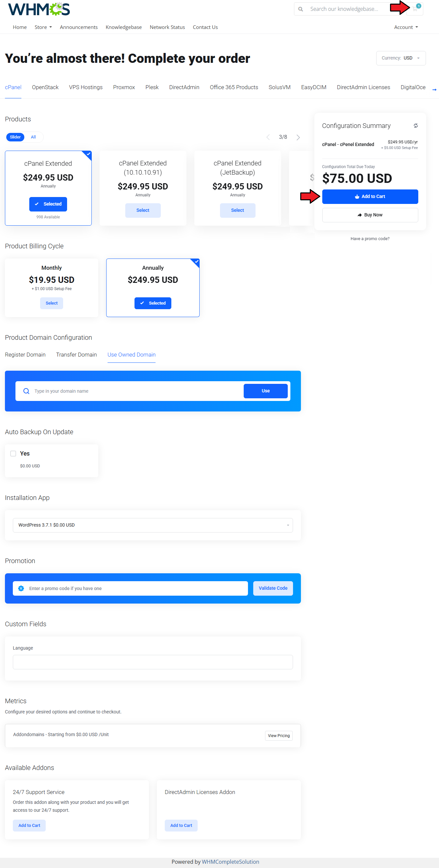Add 24/7 Support Service to cart
The width and height of the screenshot is (439, 868).
pyautogui.click(x=29, y=825)
